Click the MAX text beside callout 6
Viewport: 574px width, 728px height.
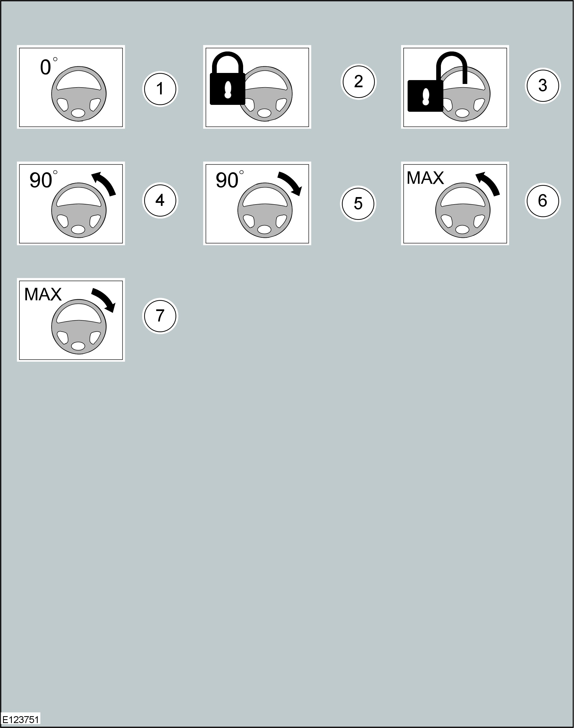[x=425, y=178]
